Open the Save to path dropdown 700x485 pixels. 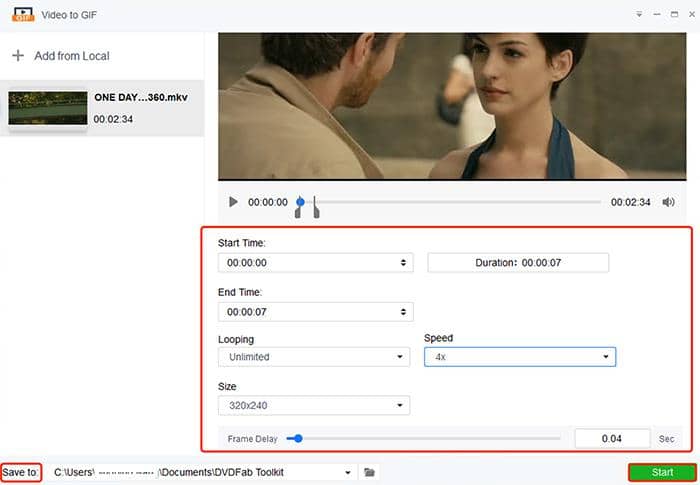(x=347, y=472)
